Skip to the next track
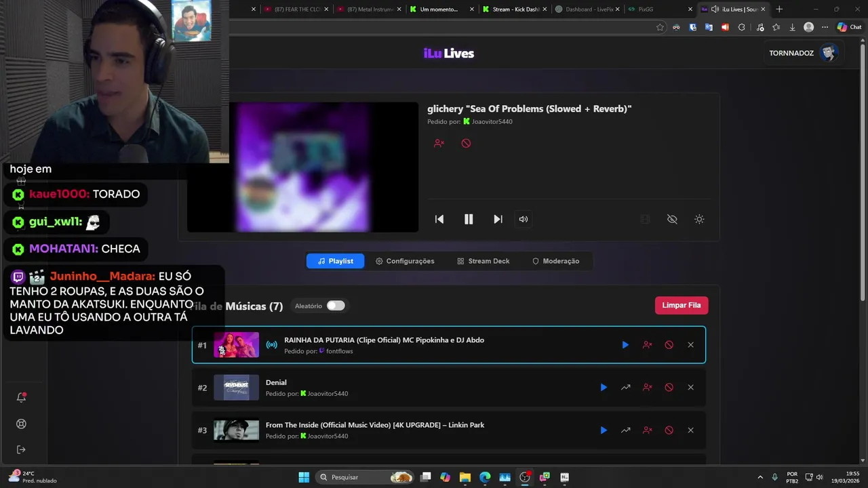 [498, 219]
